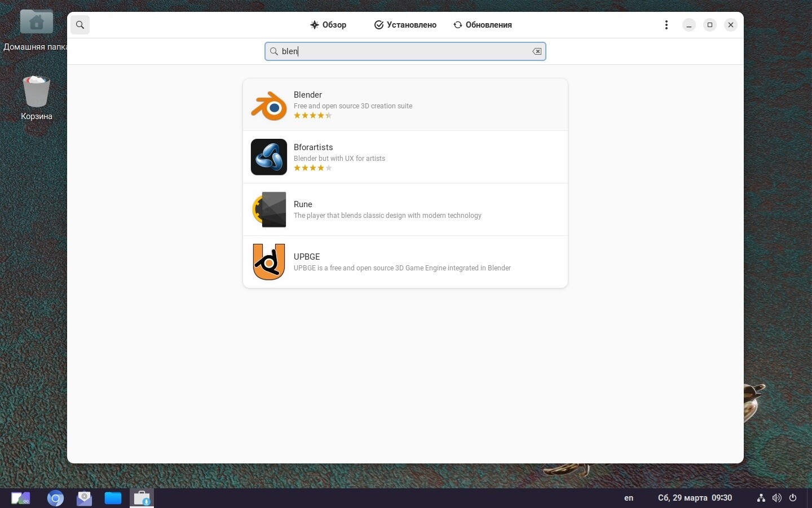Open the Blender result title
The image size is (812, 508).
point(308,95)
